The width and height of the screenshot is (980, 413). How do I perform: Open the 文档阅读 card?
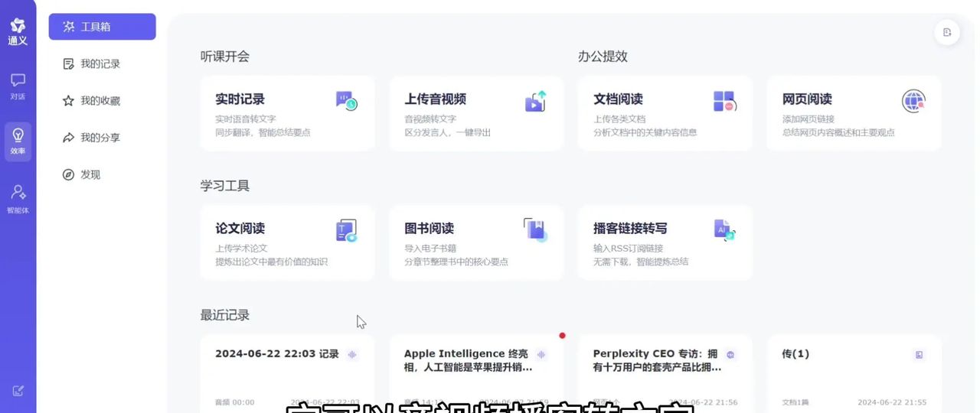tap(665, 113)
